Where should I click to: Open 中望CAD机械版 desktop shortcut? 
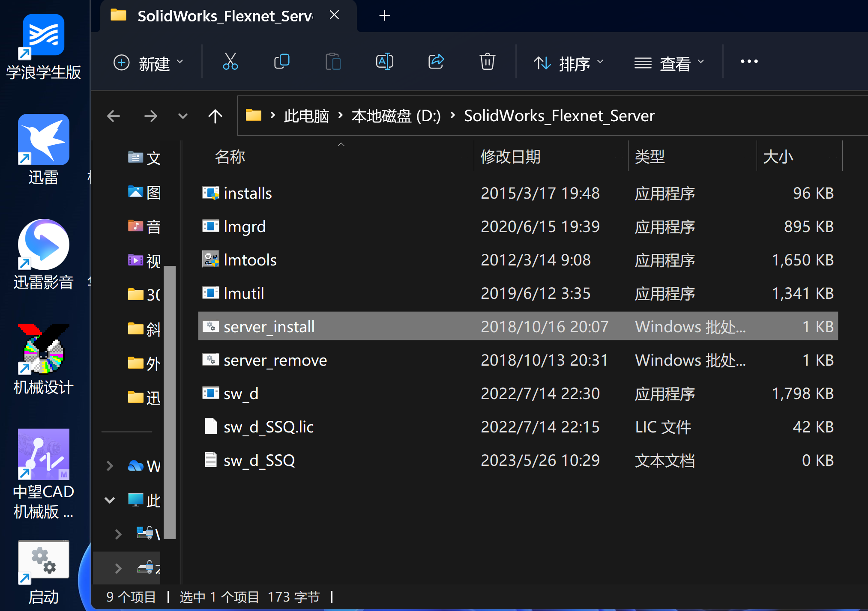coord(43,474)
